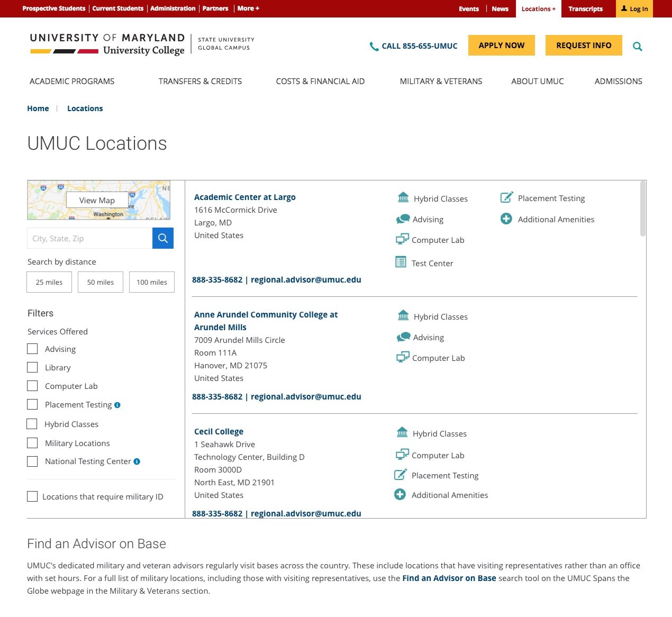This screenshot has height=617, width=672.
Task: Click Find an Advisor on Base link
Action: (449, 578)
